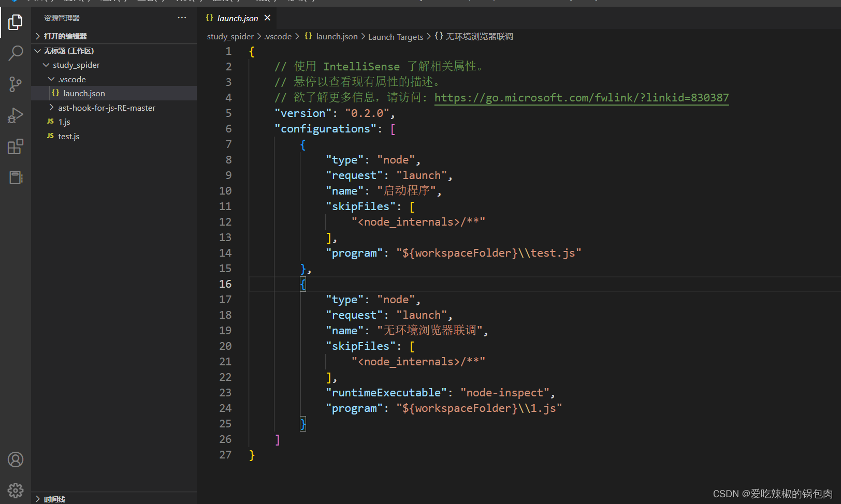
Task: Switch to the launch.json tab
Action: click(237, 18)
